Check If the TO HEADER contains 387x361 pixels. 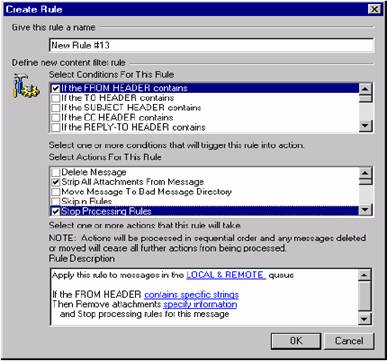pyautogui.click(x=56, y=98)
